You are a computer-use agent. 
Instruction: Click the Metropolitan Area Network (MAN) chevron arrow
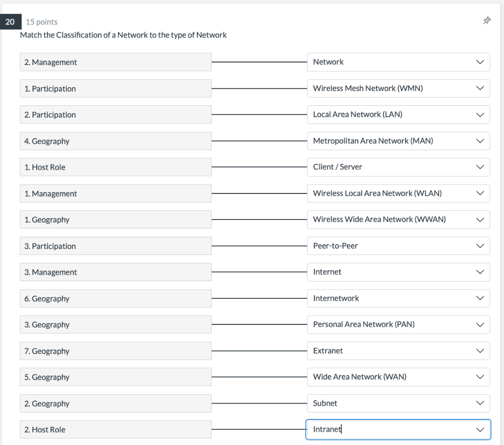pyautogui.click(x=480, y=141)
